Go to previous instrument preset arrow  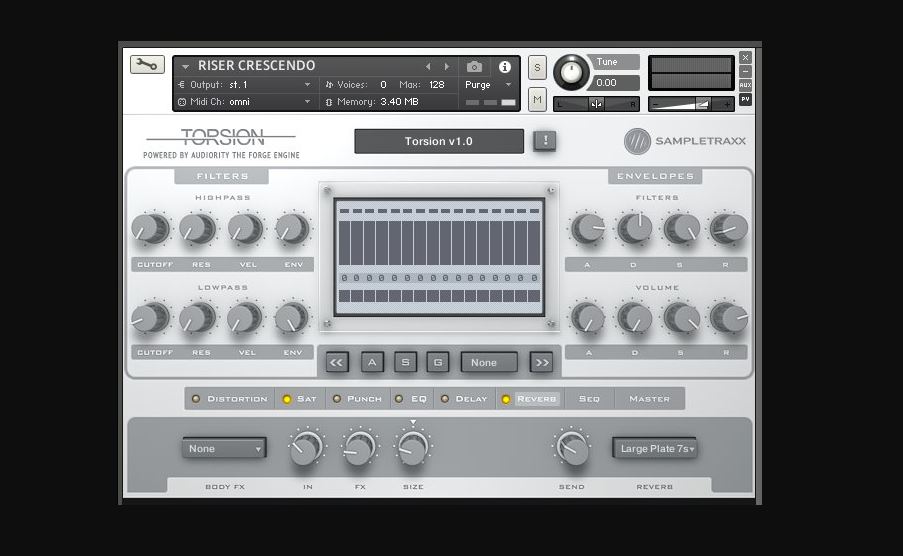[x=428, y=67]
